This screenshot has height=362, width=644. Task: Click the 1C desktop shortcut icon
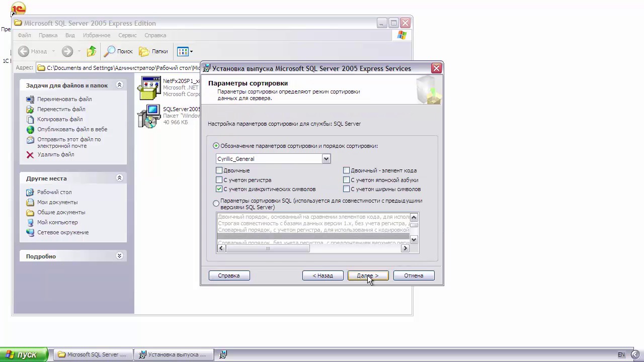coord(19,9)
